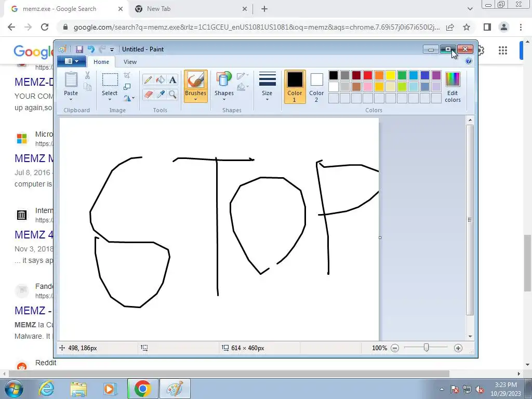Click the Chrome share page icon
Screen dimensions: 532x399
(x=450, y=27)
